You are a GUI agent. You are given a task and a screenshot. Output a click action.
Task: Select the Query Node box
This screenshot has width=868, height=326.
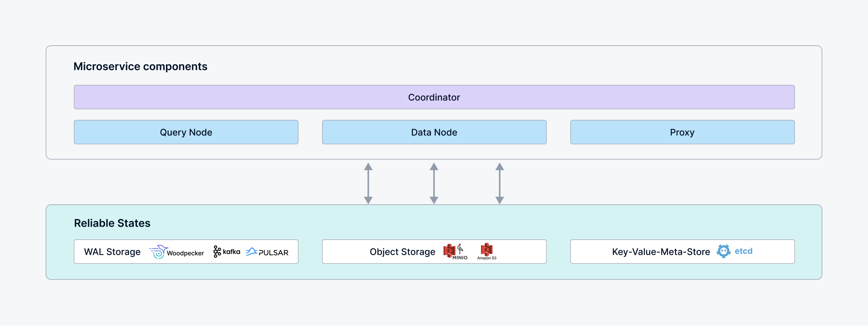186,132
